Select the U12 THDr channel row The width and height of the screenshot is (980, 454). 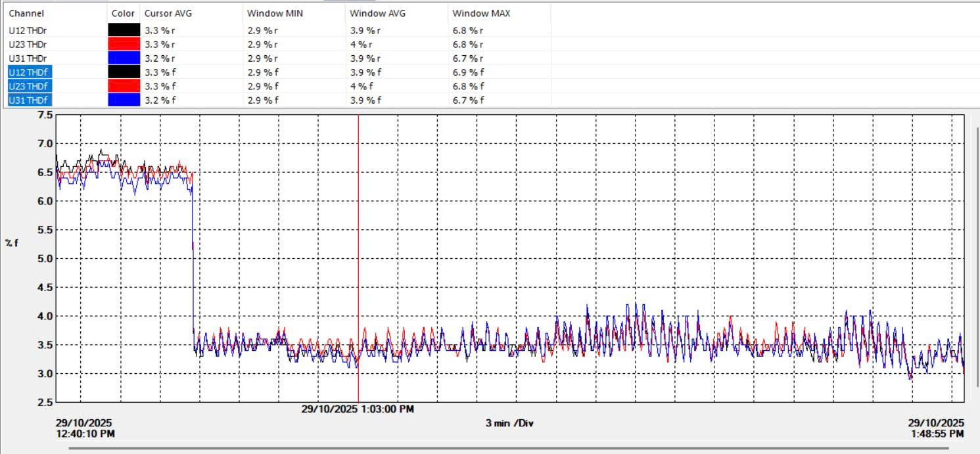pyautogui.click(x=28, y=30)
